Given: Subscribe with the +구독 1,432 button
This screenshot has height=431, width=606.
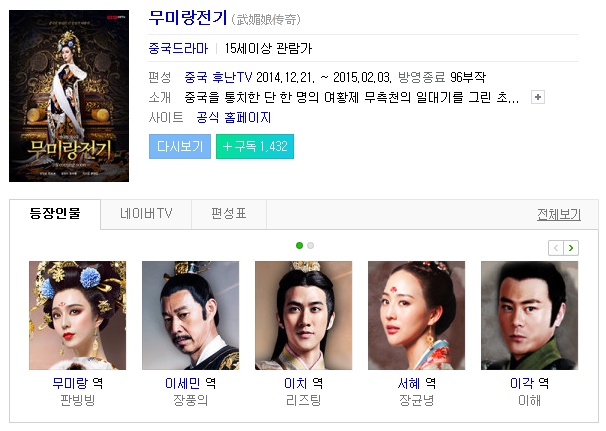Looking at the screenshot, I should [255, 147].
